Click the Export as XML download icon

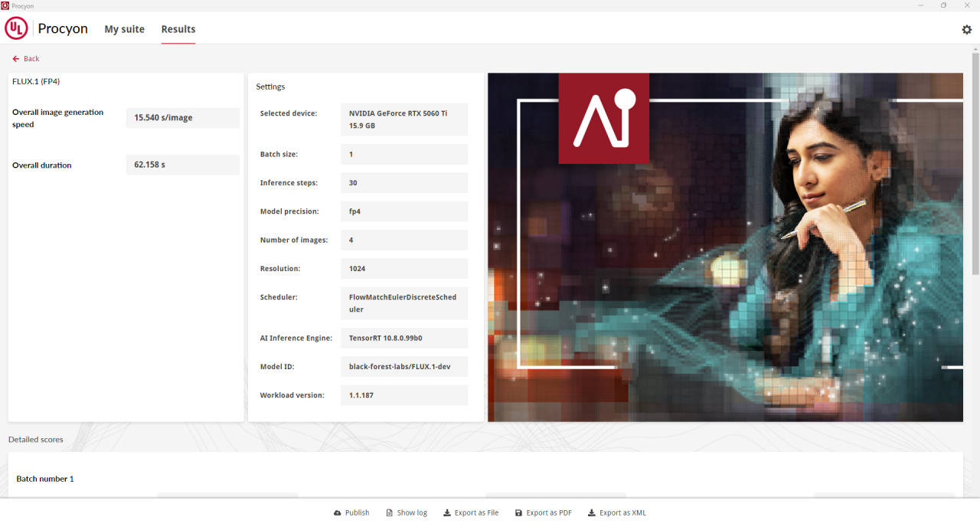(592, 513)
